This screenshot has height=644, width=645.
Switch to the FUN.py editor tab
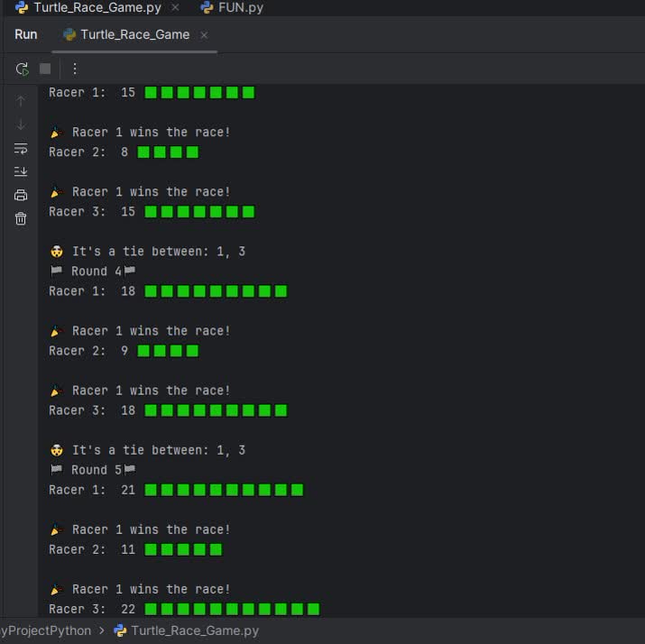[232, 7]
